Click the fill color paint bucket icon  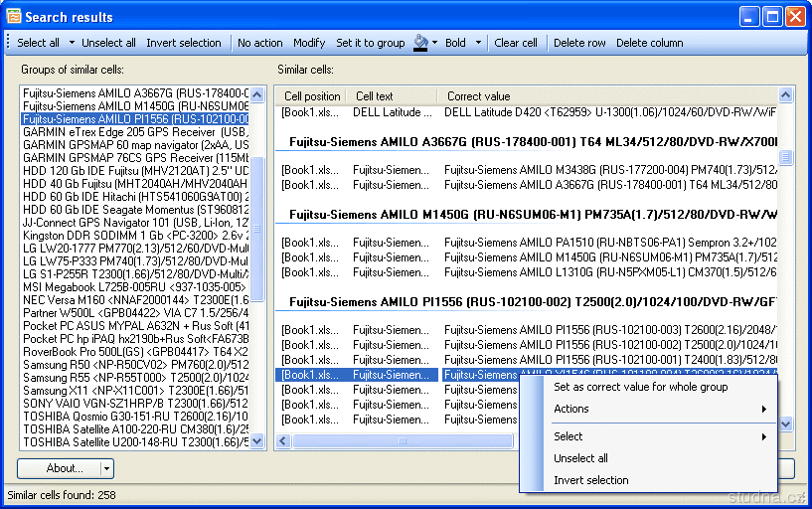[420, 43]
